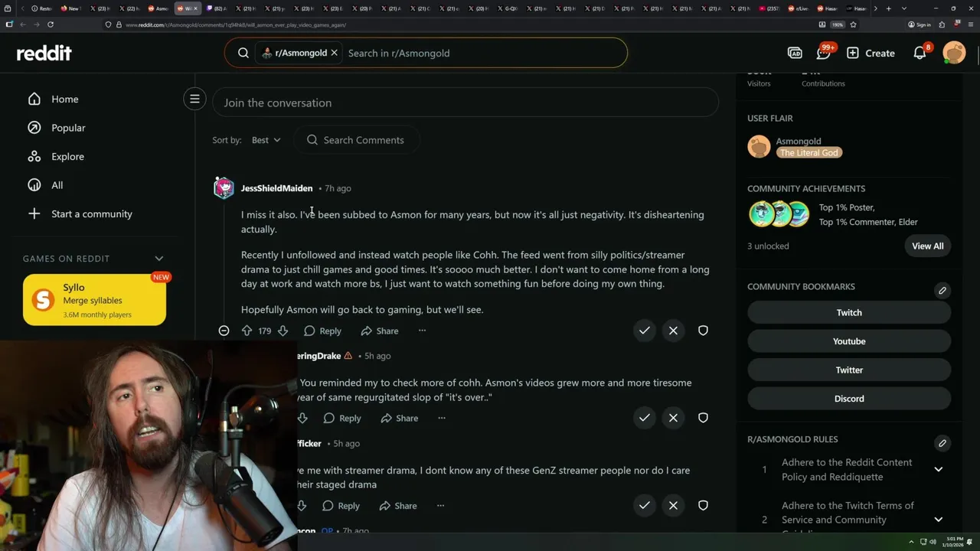The width and height of the screenshot is (980, 551).
Task: Bookmark this page with star icon
Action: (853, 24)
